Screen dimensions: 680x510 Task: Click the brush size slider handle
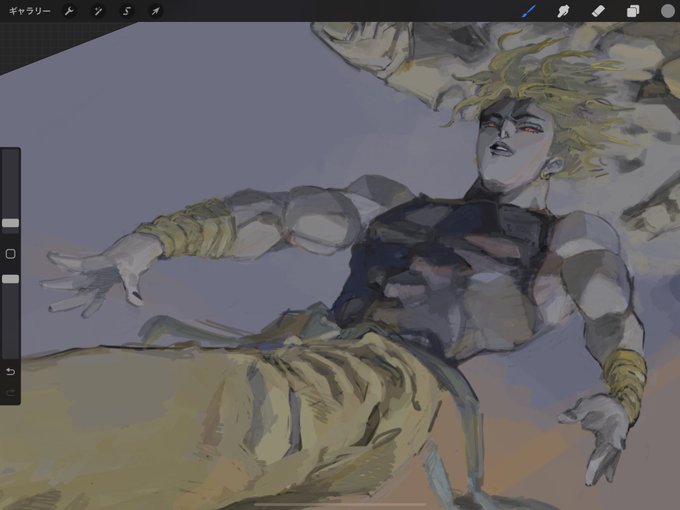10,223
